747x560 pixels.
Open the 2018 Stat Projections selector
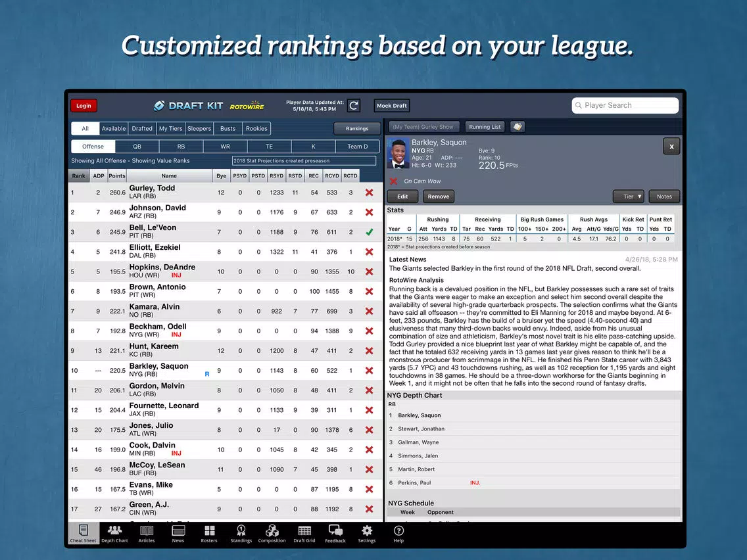pos(304,161)
